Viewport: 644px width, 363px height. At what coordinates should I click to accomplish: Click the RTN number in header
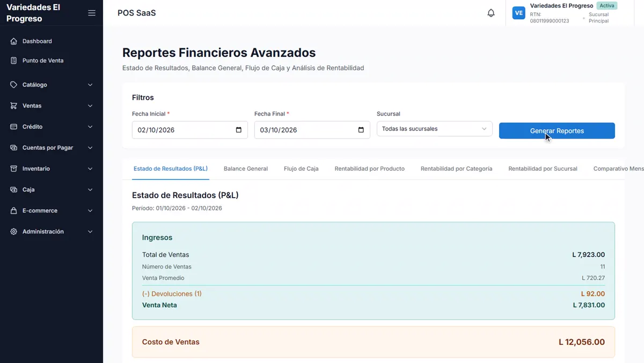coord(550,18)
